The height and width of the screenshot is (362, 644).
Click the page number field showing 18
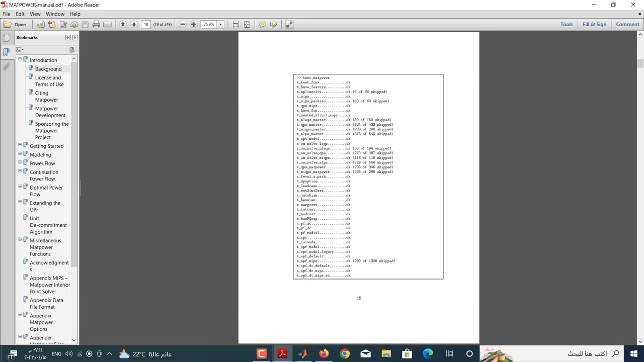click(146, 24)
